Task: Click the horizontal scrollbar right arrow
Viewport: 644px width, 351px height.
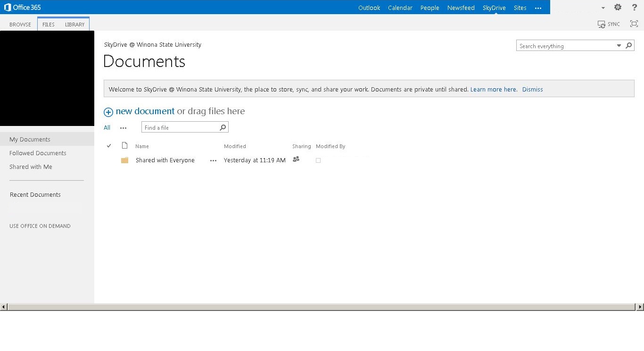Action: pyautogui.click(x=640, y=307)
